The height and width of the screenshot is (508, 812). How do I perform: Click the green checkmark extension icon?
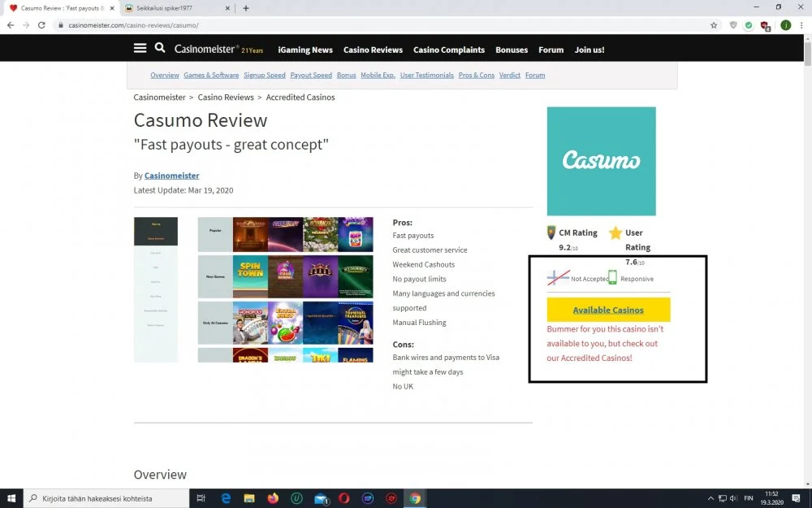tap(749, 25)
